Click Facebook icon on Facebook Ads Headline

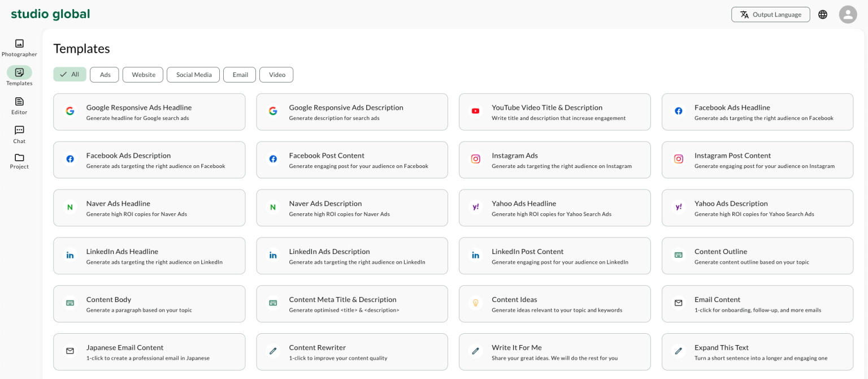[679, 111]
